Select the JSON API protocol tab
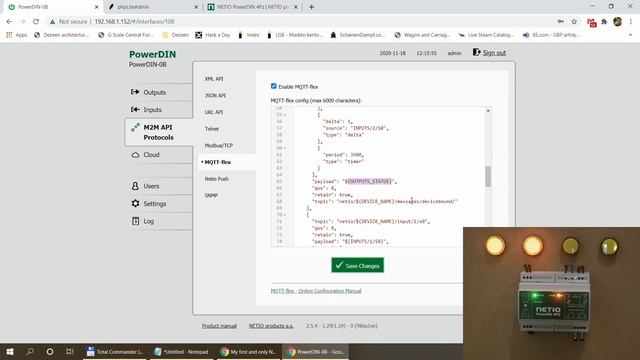Screen dimensions: 640x360 click(x=215, y=96)
